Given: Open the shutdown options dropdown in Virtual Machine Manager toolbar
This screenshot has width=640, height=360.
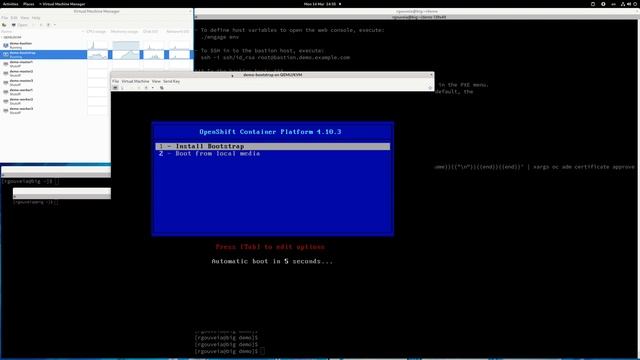Looking at the screenshot, I should [x=55, y=25].
